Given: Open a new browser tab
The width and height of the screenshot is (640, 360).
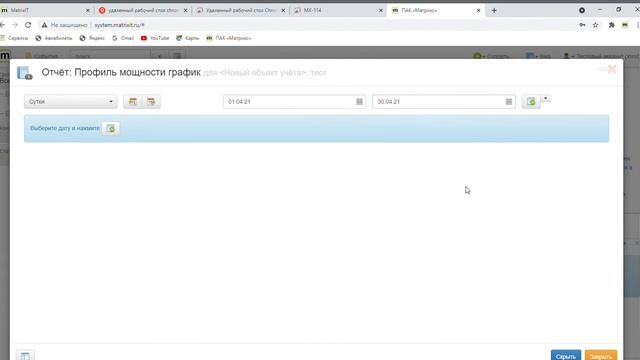Looking at the screenshot, I should 494,10.
